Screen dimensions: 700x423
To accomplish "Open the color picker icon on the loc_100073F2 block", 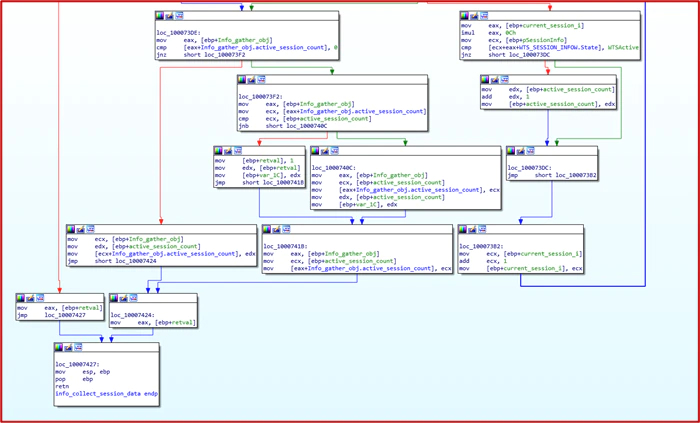I will click(242, 79).
